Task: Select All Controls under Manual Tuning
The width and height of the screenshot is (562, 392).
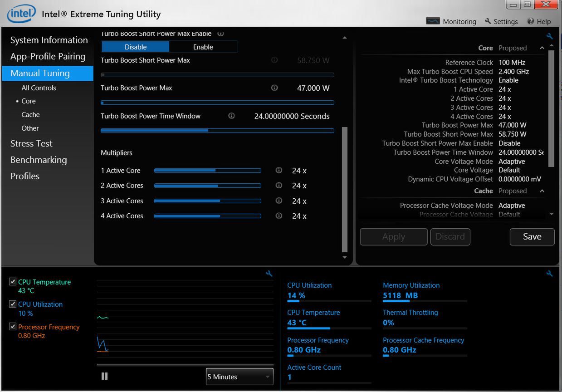Action: [39, 88]
